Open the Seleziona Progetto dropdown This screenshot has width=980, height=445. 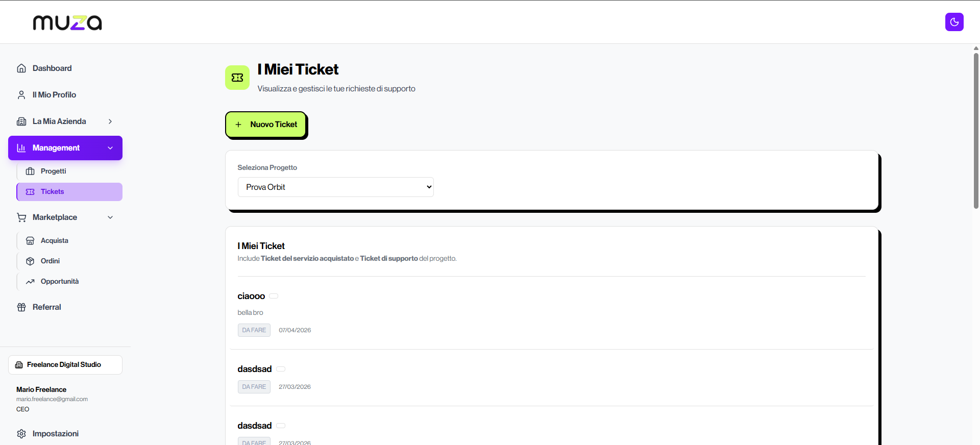[335, 187]
